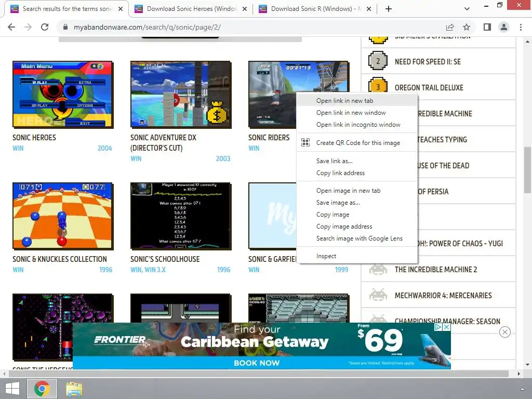Image resolution: width=532 pixels, height=399 pixels.
Task: Reload the current page
Action: click(x=45, y=27)
